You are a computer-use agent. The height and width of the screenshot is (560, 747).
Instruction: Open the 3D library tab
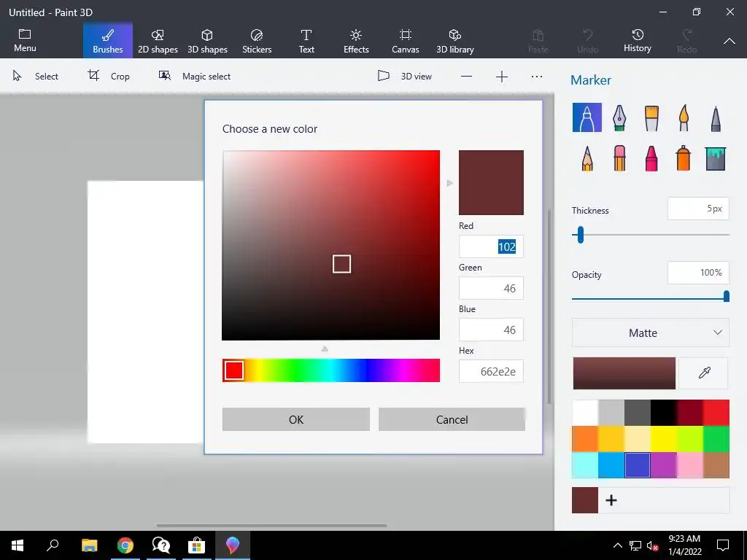tap(455, 41)
